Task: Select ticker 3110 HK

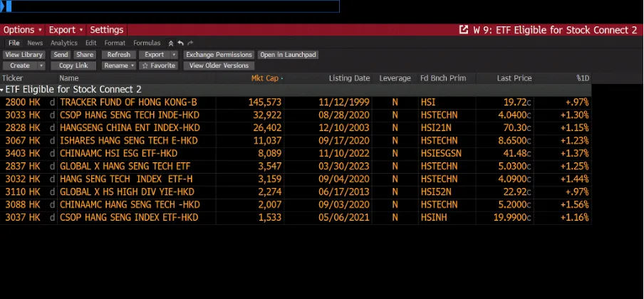Action: click(23, 192)
